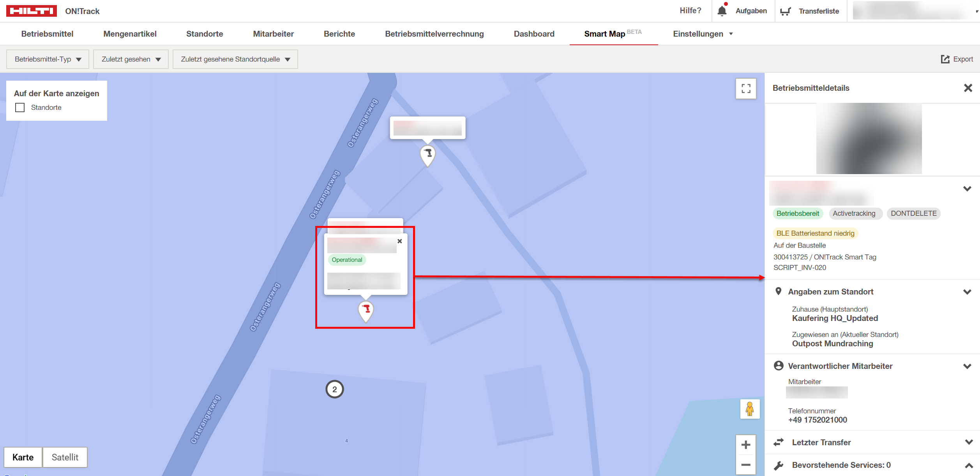Viewport: 980px width, 476px height.
Task: Click 300413725 / ON!Track Smart Tag text
Action: 825,257
